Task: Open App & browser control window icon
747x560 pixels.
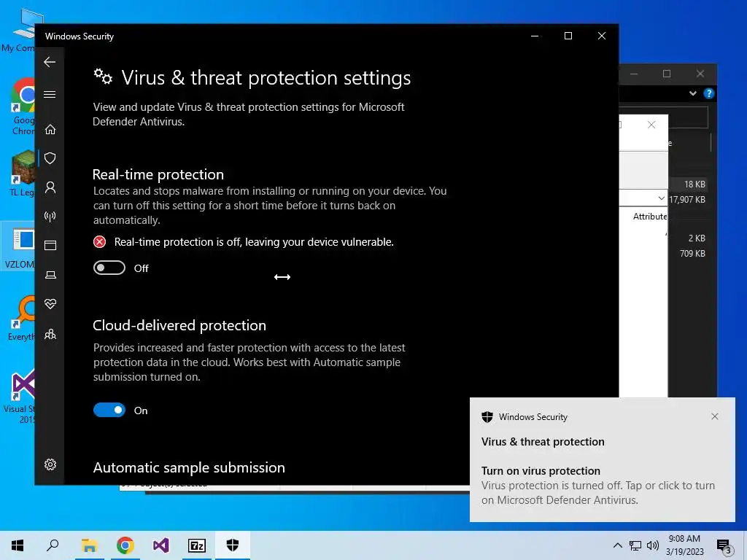Action: [x=50, y=245]
